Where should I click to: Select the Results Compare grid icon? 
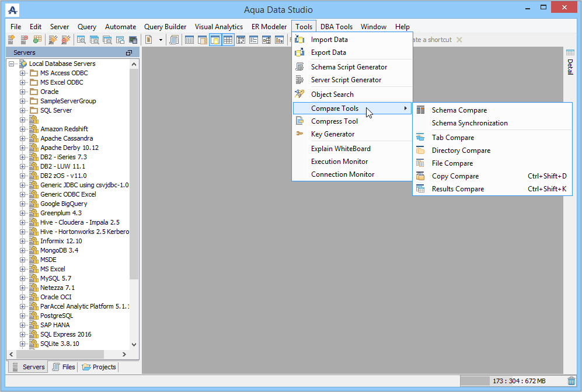420,189
